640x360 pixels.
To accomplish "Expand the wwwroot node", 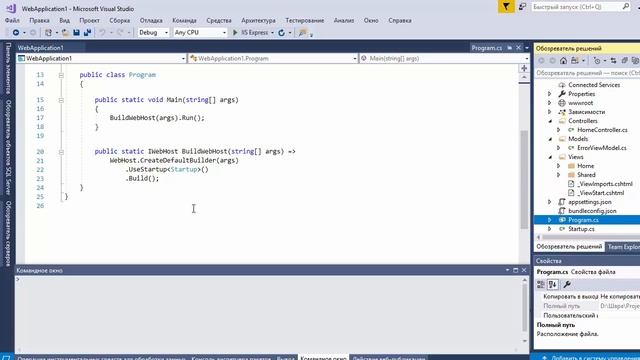I will coord(550,103).
